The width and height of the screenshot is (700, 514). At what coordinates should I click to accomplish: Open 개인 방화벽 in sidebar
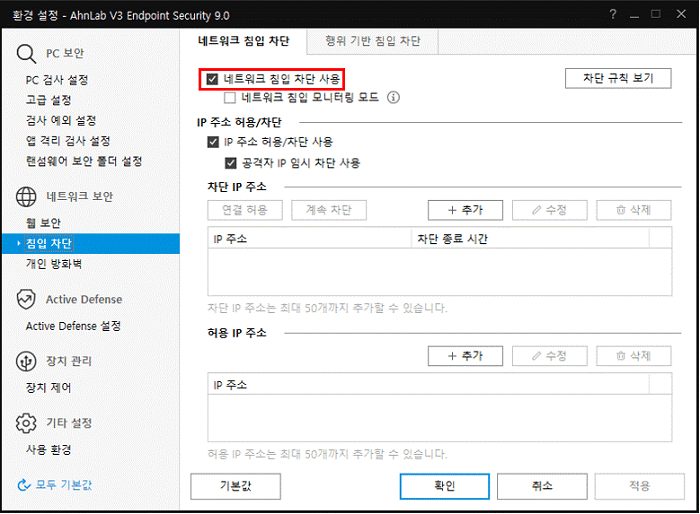54,264
